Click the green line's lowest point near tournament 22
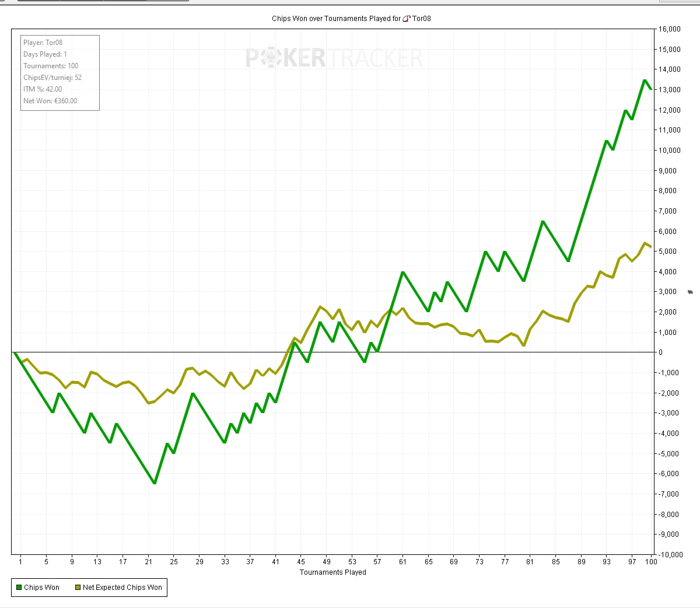The height and width of the screenshot is (608, 700). coord(155,483)
